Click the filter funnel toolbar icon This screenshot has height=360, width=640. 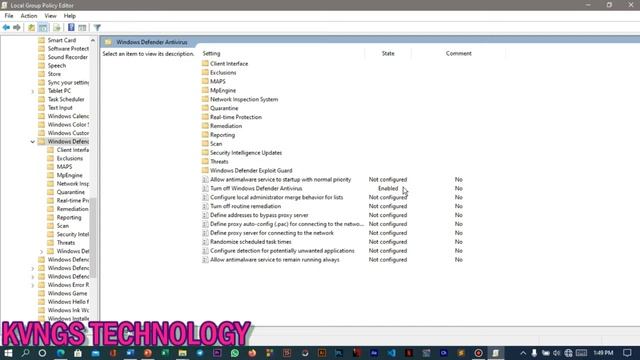[x=97, y=27]
